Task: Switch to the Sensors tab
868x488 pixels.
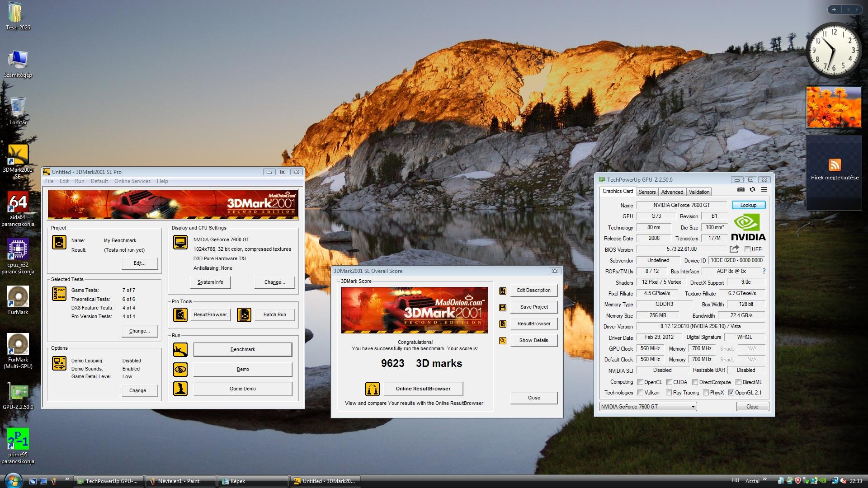Action: click(647, 192)
